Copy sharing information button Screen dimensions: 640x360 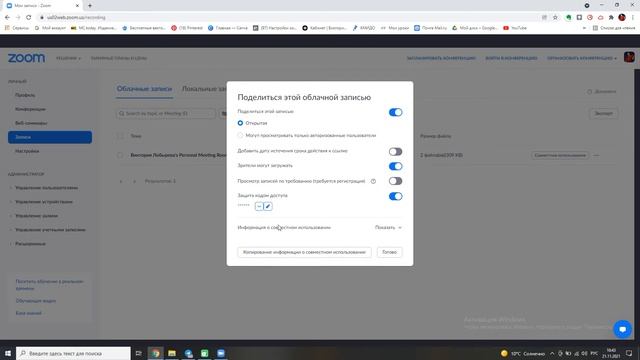[304, 252]
